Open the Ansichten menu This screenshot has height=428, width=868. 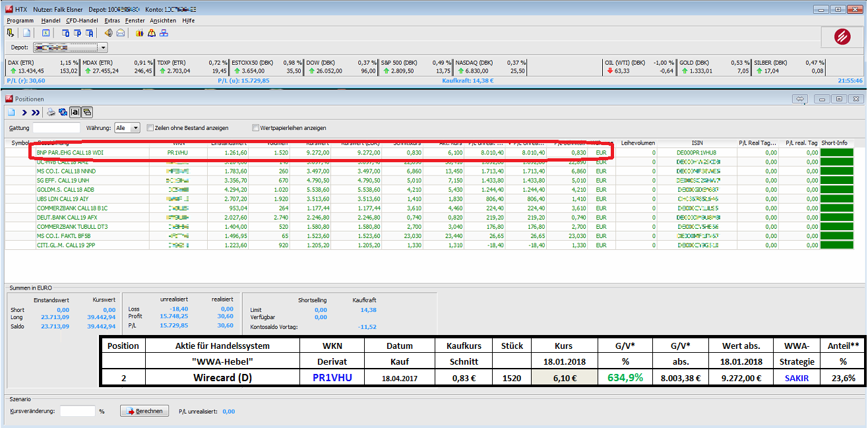click(x=163, y=20)
